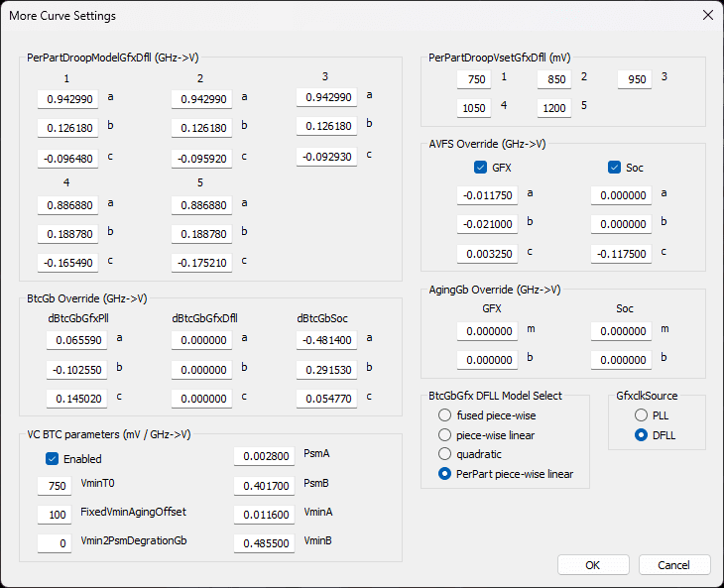
Task: Click the OK button
Action: pos(593,565)
